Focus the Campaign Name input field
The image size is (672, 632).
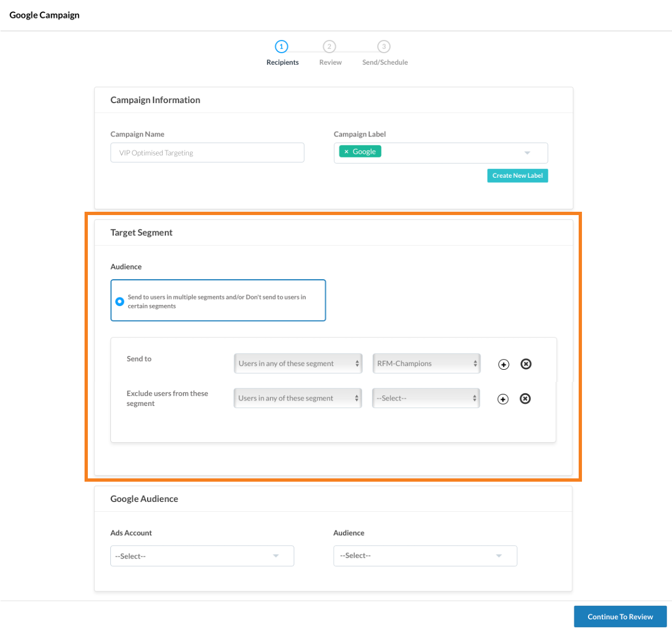click(x=208, y=153)
